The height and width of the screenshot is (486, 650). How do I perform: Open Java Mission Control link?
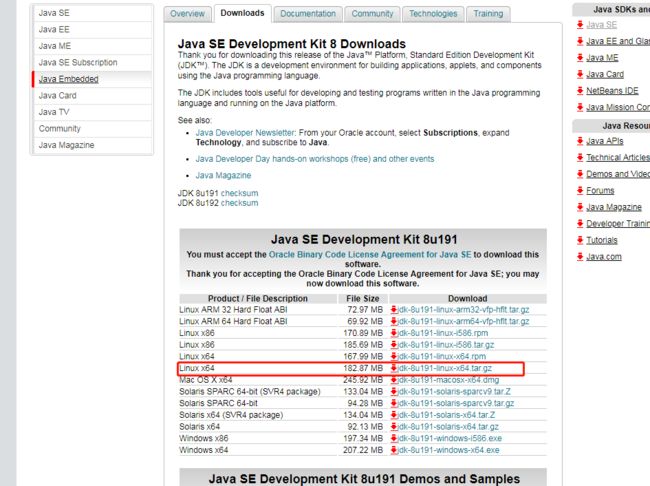tap(618, 107)
